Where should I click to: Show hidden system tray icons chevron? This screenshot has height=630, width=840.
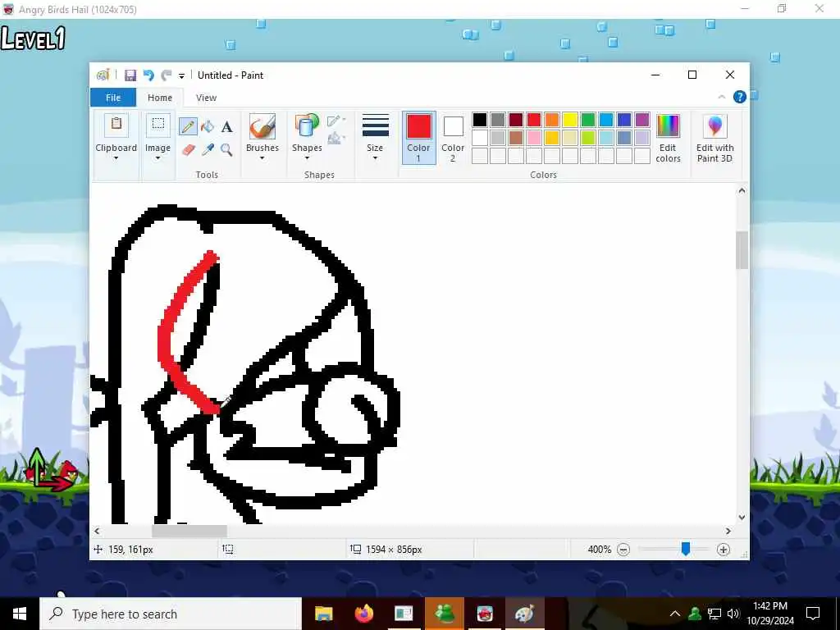point(675,614)
